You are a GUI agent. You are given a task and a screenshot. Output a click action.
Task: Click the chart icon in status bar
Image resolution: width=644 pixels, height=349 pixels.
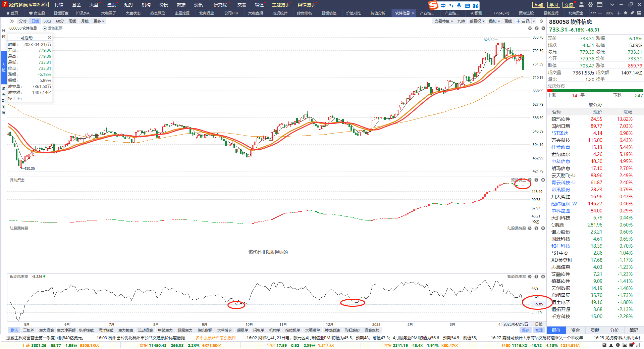coord(625,345)
